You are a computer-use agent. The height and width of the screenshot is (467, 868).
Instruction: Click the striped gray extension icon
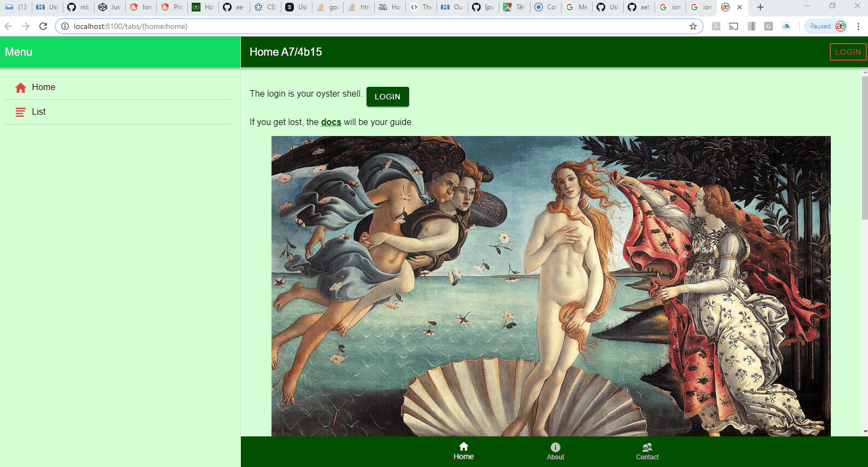coord(752,26)
